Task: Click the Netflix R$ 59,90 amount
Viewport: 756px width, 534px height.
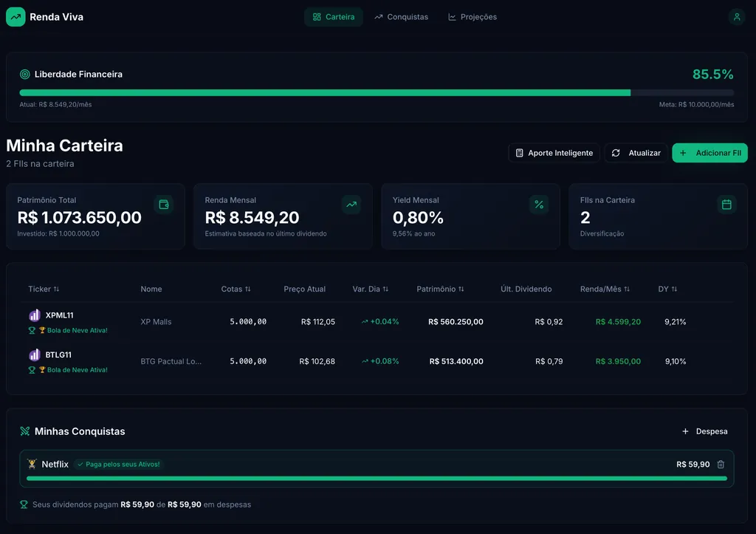Action: click(693, 465)
